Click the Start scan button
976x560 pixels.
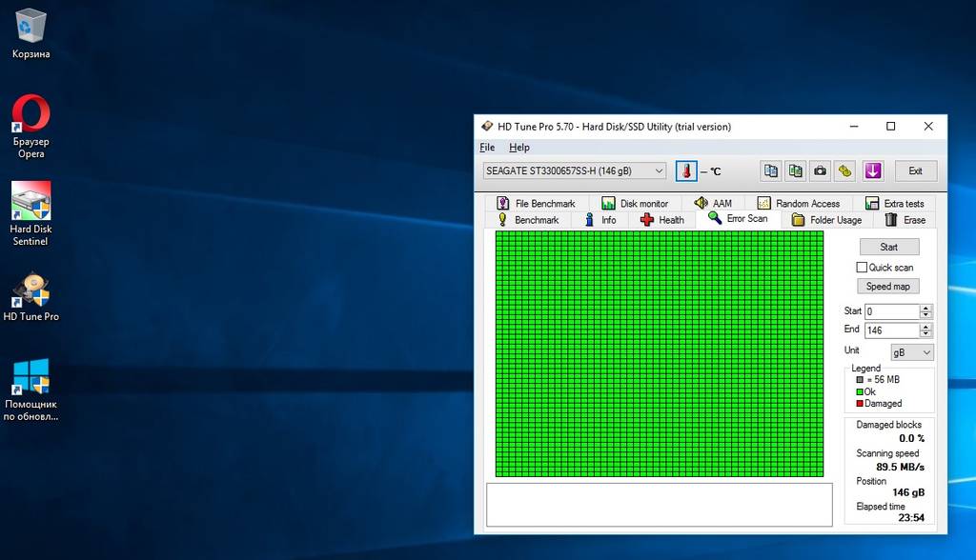(x=889, y=247)
